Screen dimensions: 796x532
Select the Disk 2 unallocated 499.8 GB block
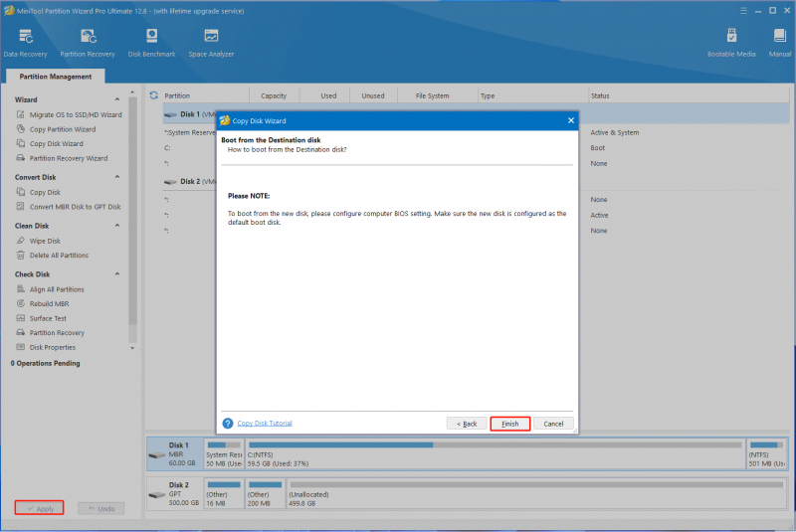(536, 493)
